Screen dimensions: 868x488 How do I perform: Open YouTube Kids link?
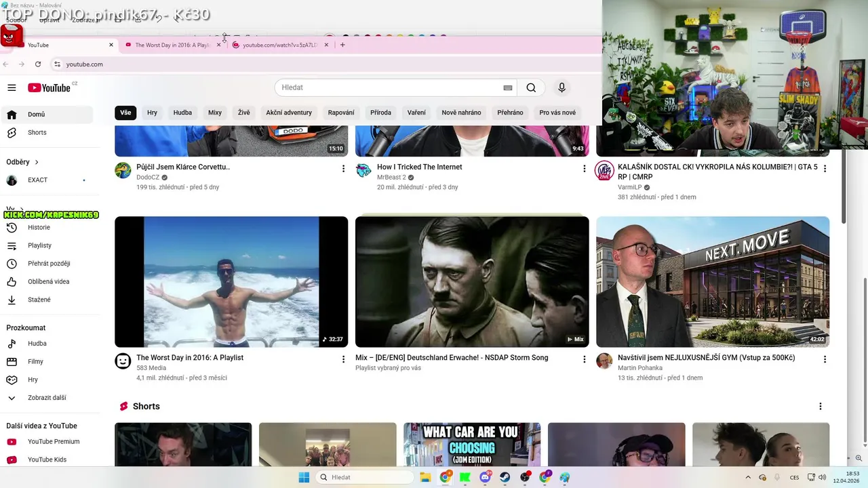click(x=47, y=460)
